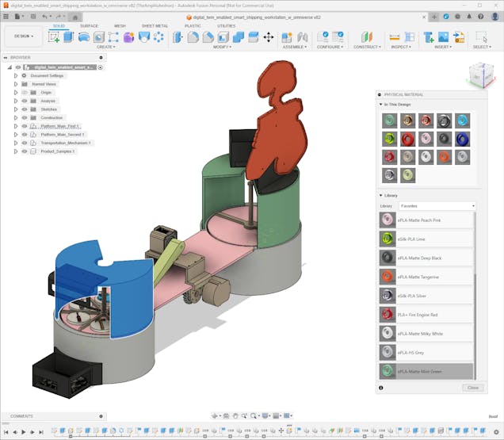504x440 pixels.
Task: Click the Select tool icon
Action: [x=481, y=36]
